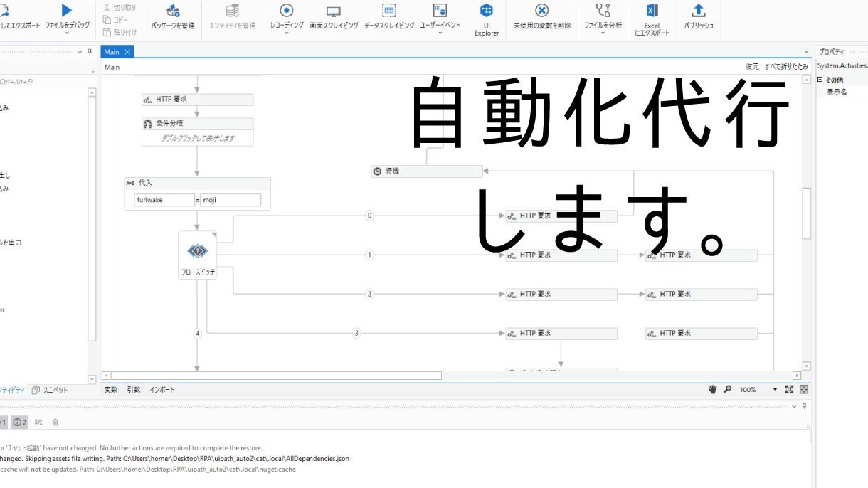Viewport: 868px width, 488px height.
Task: Click the magnifier search icon beside zoom
Action: (727, 390)
